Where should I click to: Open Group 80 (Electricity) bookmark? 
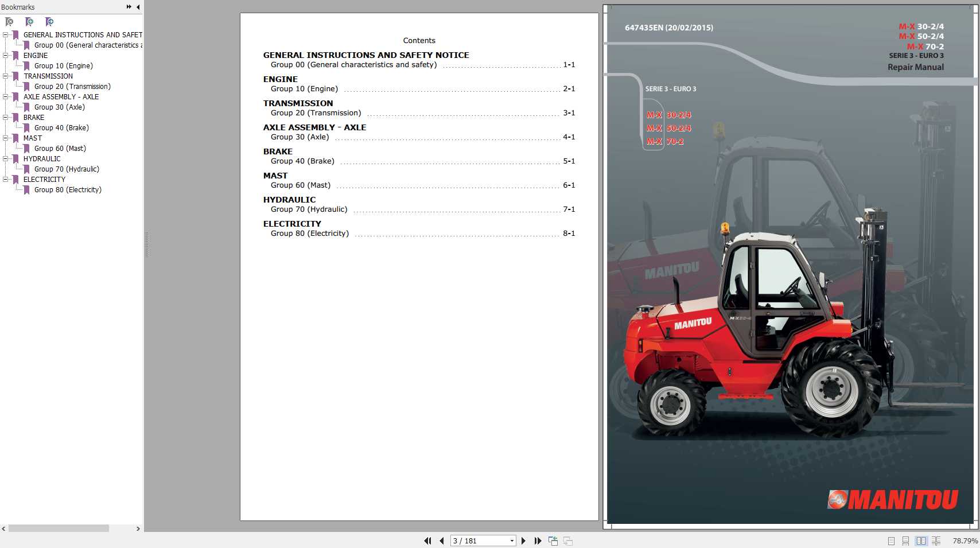point(68,189)
